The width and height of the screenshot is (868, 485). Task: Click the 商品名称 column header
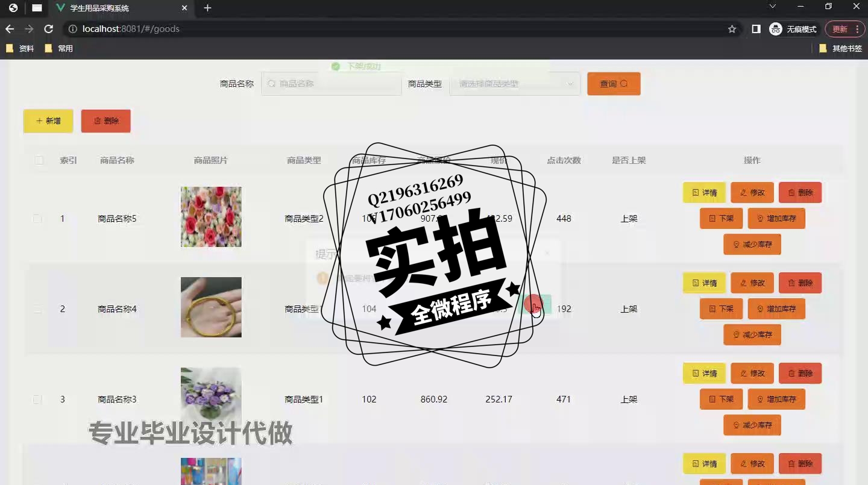coord(117,160)
